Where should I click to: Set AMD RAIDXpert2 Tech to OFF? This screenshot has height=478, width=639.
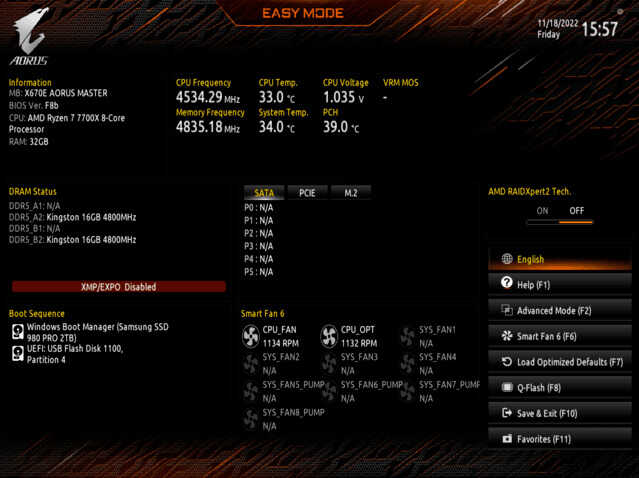coord(577,211)
